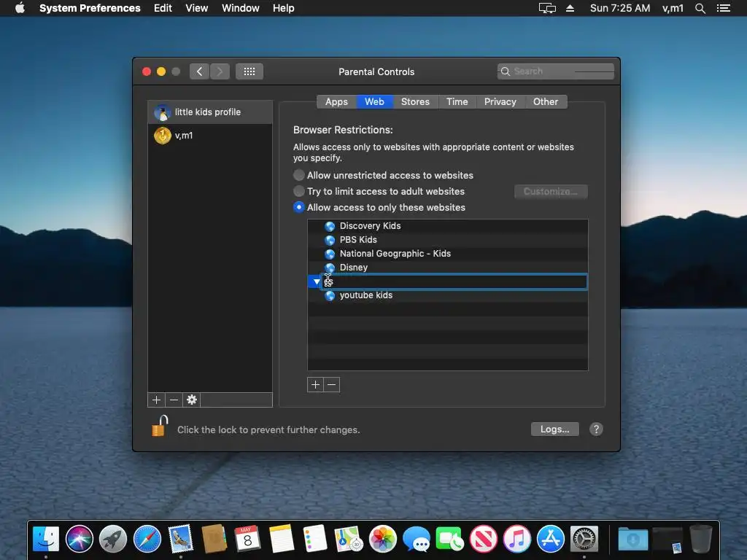This screenshot has width=747, height=560.
Task: Collapse the blue disclosure triangle in the website list
Action: point(317,282)
